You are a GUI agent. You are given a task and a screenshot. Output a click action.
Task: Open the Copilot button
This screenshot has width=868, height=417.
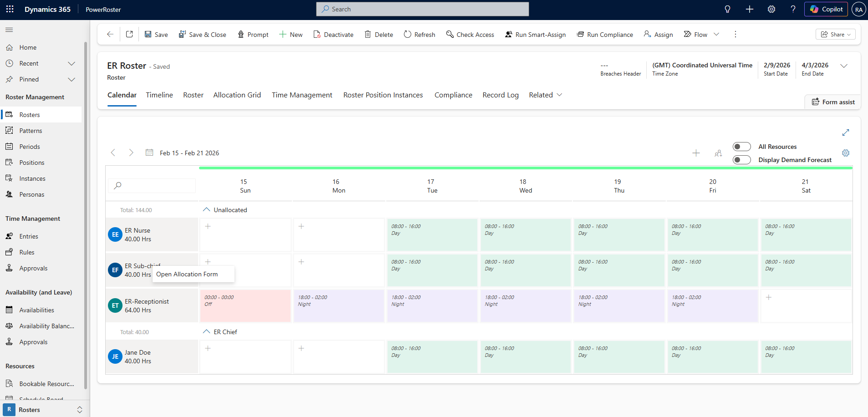(827, 9)
